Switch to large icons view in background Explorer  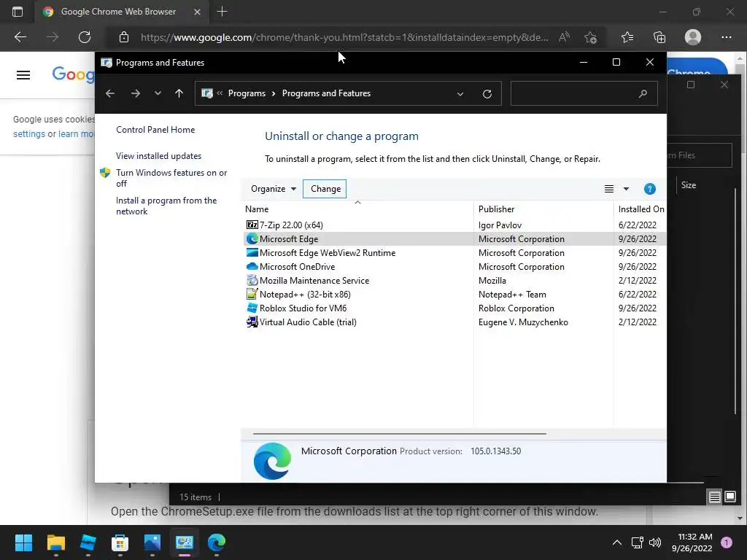[x=730, y=497]
